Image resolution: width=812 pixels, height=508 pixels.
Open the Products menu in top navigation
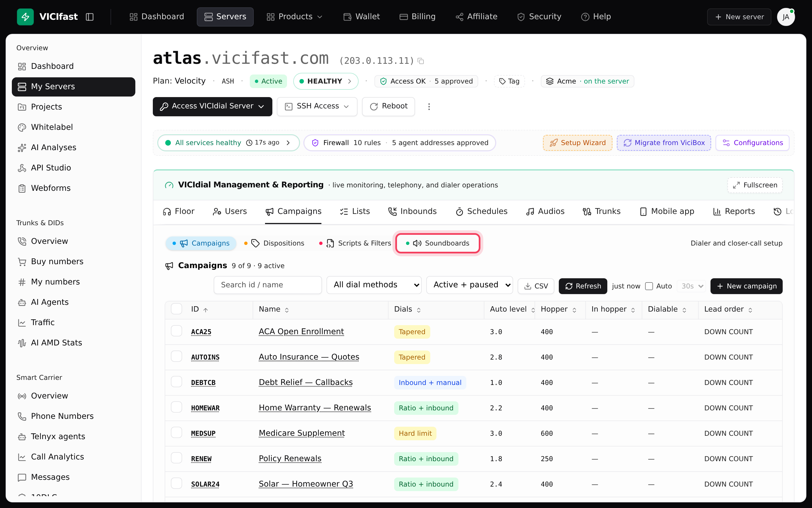point(294,17)
